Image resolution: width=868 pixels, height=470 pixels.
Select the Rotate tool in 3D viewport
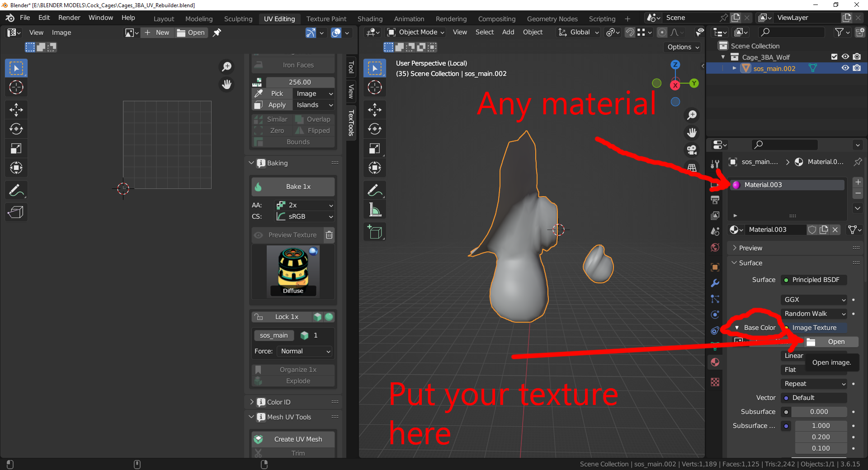(x=375, y=129)
